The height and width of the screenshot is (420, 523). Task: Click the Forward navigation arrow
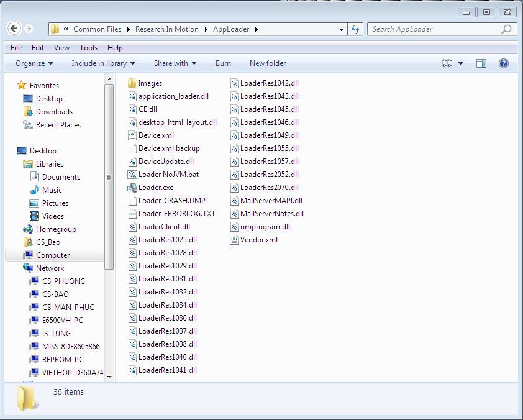click(29, 29)
